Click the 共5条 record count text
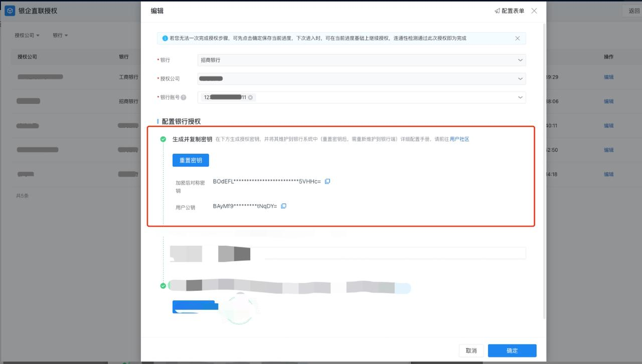Viewport: 642px width, 364px height. [22, 196]
